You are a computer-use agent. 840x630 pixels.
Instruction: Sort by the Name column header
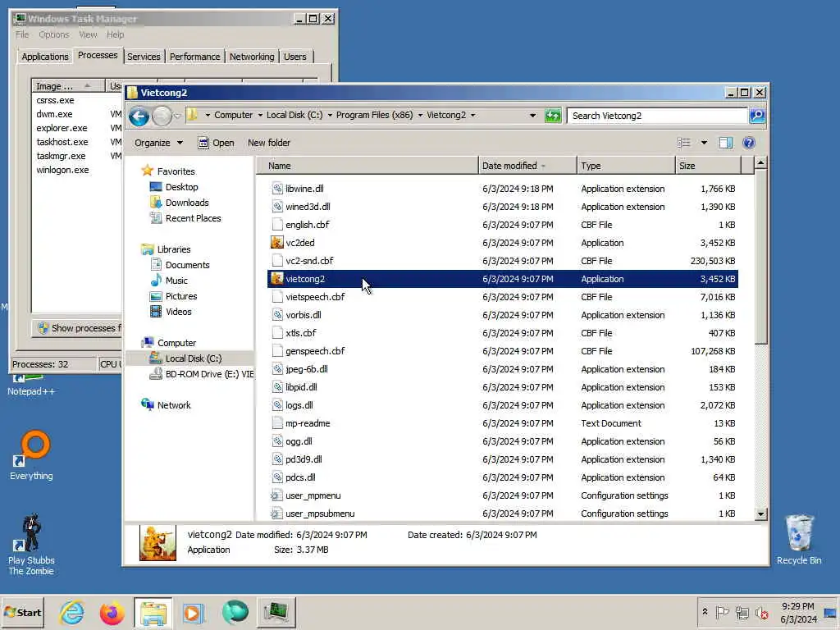point(367,166)
